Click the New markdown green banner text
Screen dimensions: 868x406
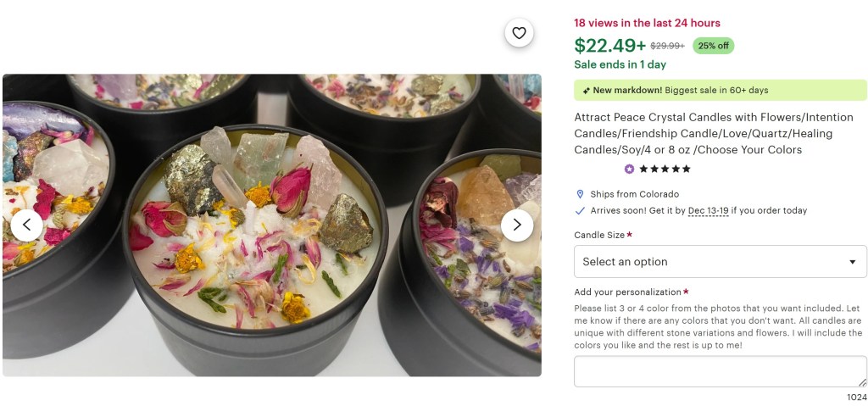point(680,90)
